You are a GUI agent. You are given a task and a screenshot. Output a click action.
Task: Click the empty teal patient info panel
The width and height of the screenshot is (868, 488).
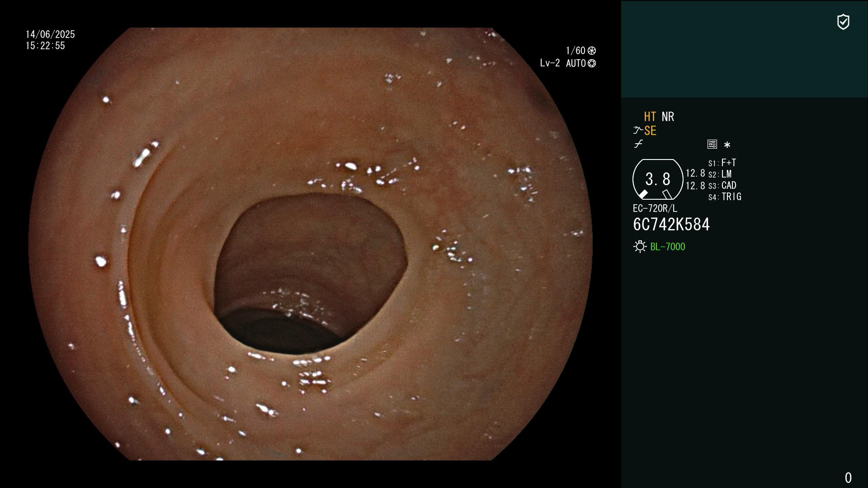744,49
